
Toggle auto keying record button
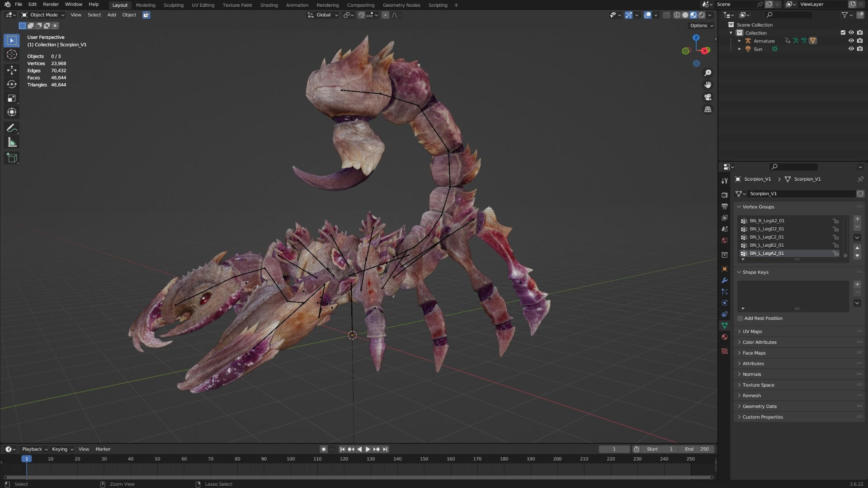click(x=323, y=449)
